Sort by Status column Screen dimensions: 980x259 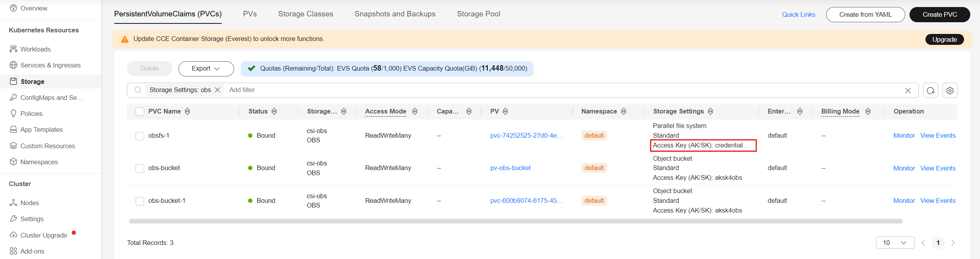pos(274,112)
